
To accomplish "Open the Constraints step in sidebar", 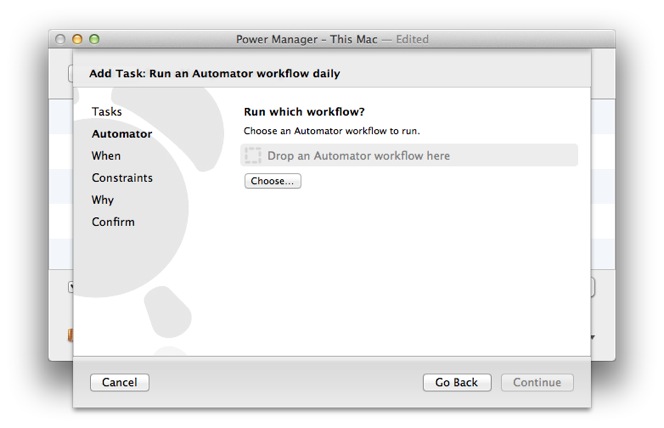I will pos(122,178).
